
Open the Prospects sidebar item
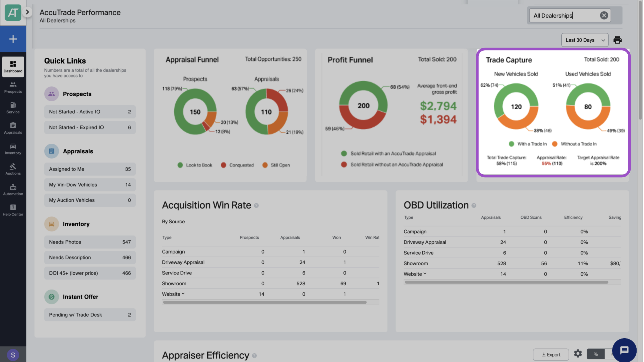[13, 87]
